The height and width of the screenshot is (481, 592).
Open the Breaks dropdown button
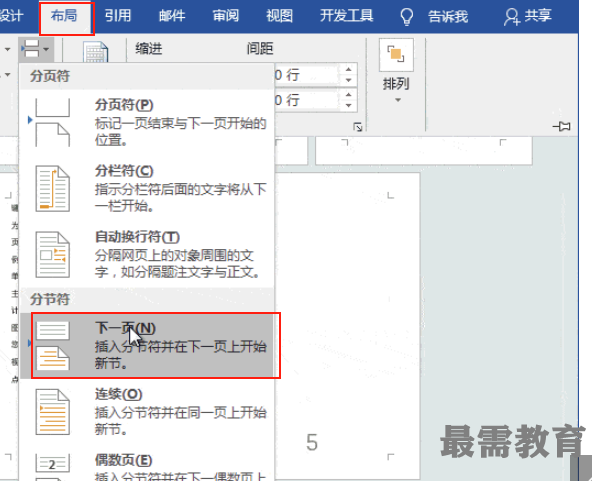[x=36, y=49]
